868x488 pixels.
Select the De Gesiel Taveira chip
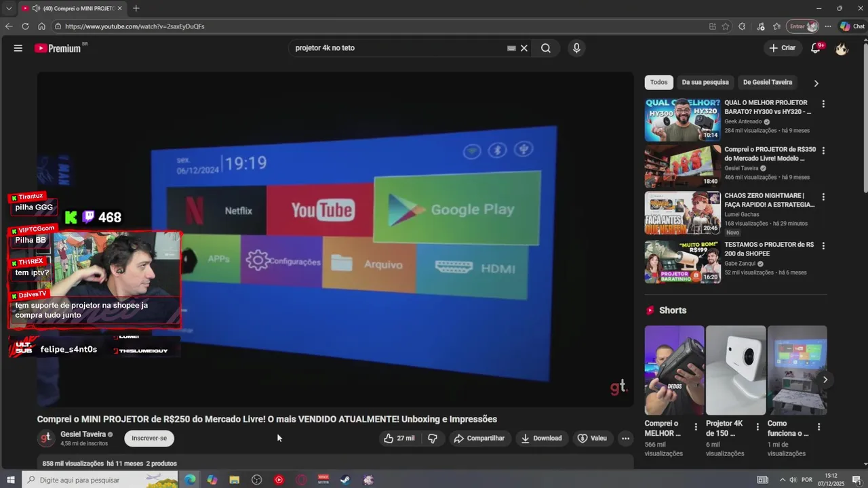(768, 82)
